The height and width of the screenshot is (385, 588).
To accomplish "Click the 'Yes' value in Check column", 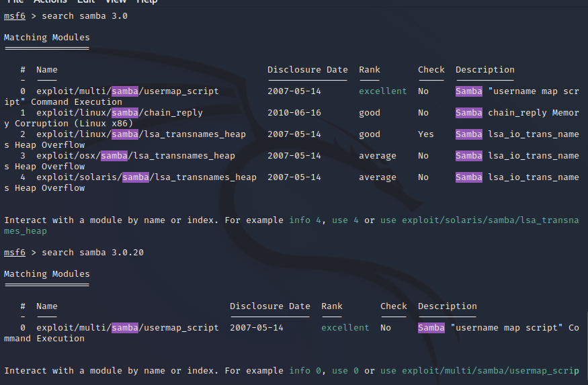I will (x=425, y=134).
